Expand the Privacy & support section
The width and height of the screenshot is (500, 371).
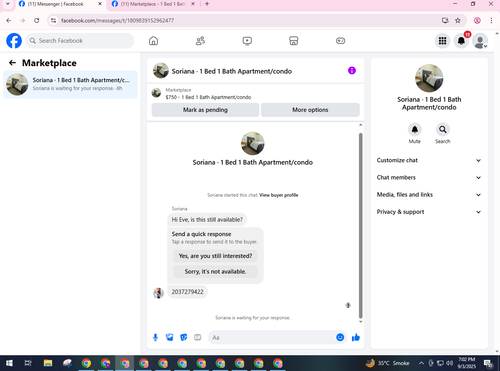429,212
